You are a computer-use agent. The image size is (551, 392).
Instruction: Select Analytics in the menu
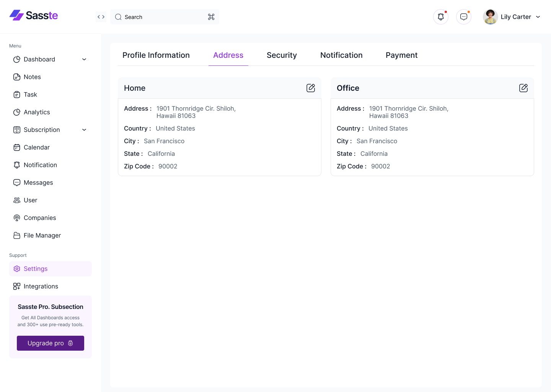(37, 112)
